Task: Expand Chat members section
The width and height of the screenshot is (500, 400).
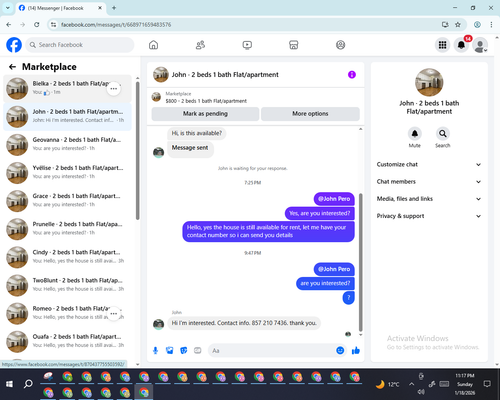Action: point(429,182)
